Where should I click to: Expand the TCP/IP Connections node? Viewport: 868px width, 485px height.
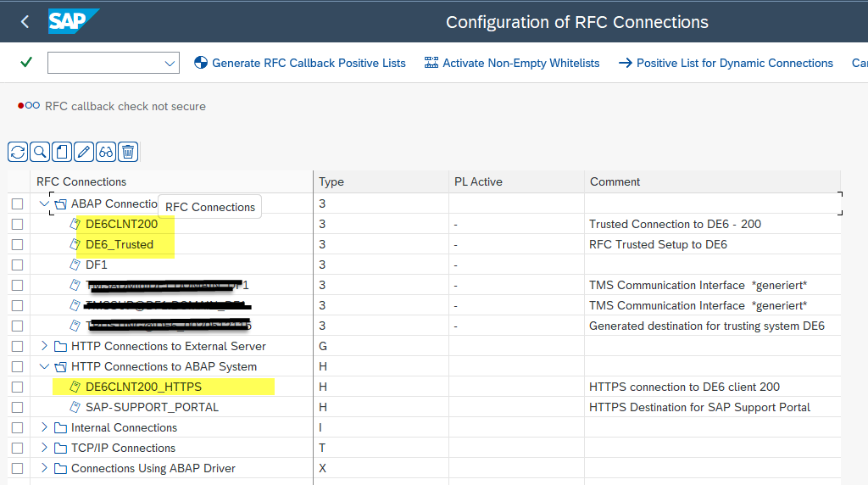point(44,448)
